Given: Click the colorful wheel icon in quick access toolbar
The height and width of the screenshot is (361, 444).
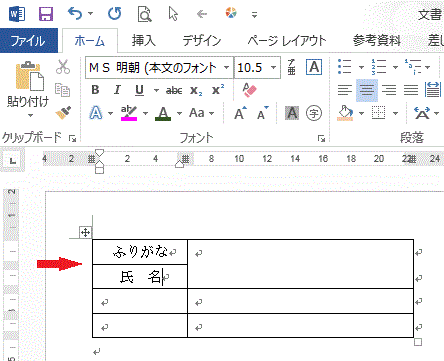Looking at the screenshot, I should pos(231,13).
